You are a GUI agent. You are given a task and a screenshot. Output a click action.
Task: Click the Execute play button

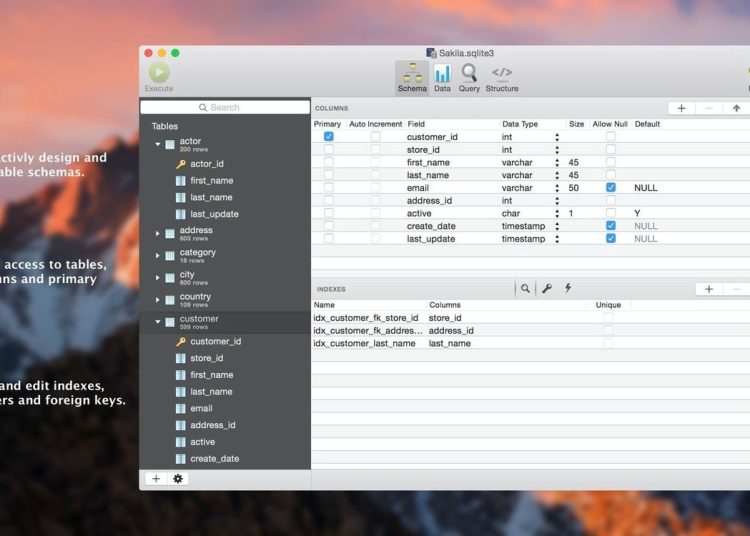[159, 73]
